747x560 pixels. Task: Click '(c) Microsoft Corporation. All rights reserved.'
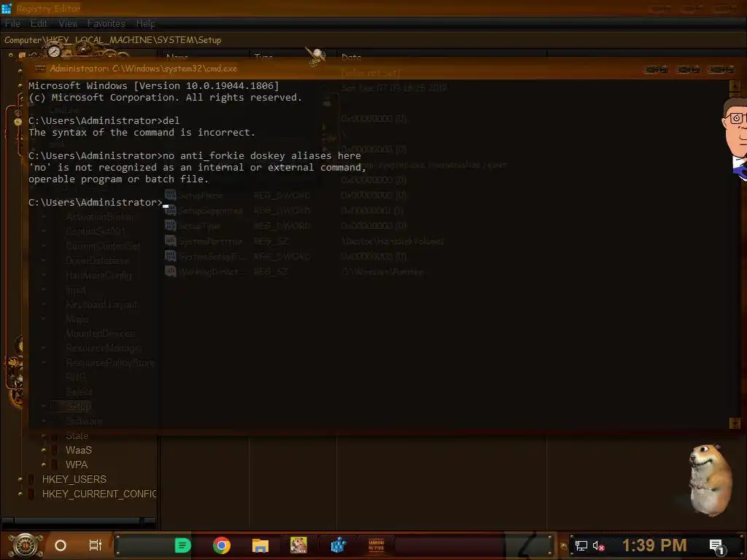[x=165, y=97]
